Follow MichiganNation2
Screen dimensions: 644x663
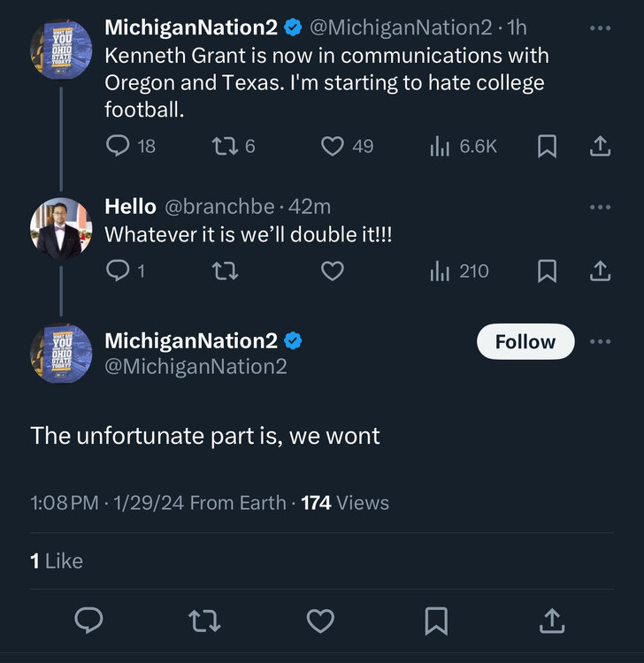[x=525, y=342]
